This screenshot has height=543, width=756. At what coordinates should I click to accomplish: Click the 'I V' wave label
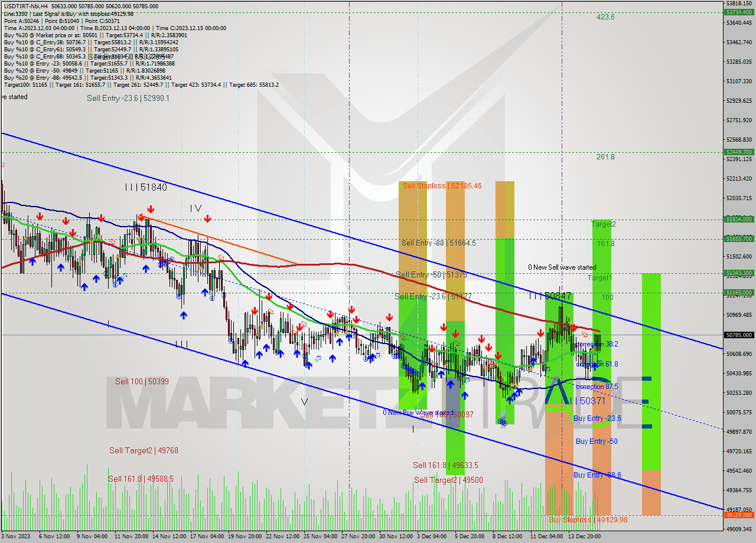(x=195, y=208)
